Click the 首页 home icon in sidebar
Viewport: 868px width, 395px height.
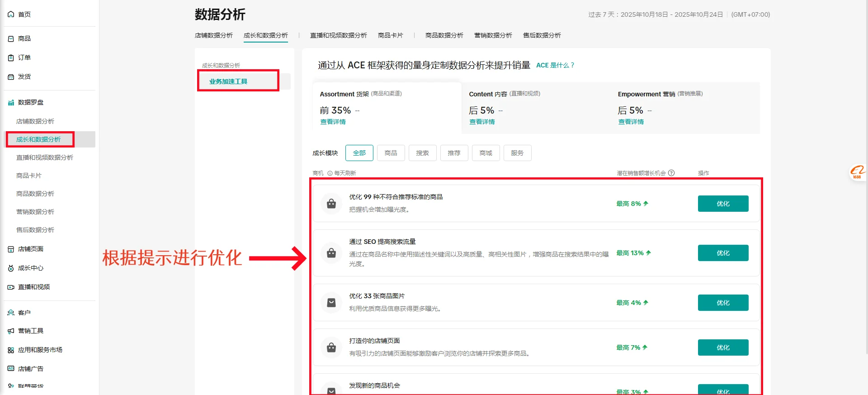11,14
